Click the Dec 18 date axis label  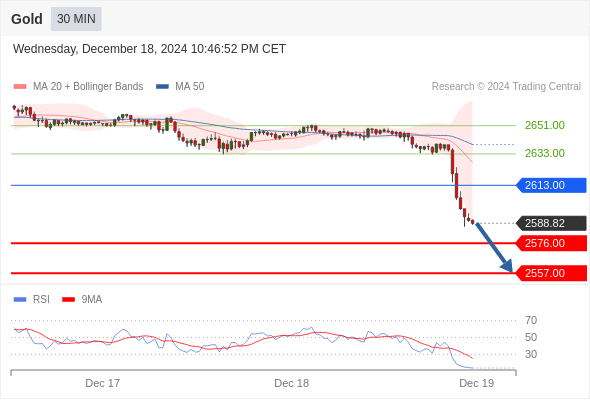(x=292, y=383)
